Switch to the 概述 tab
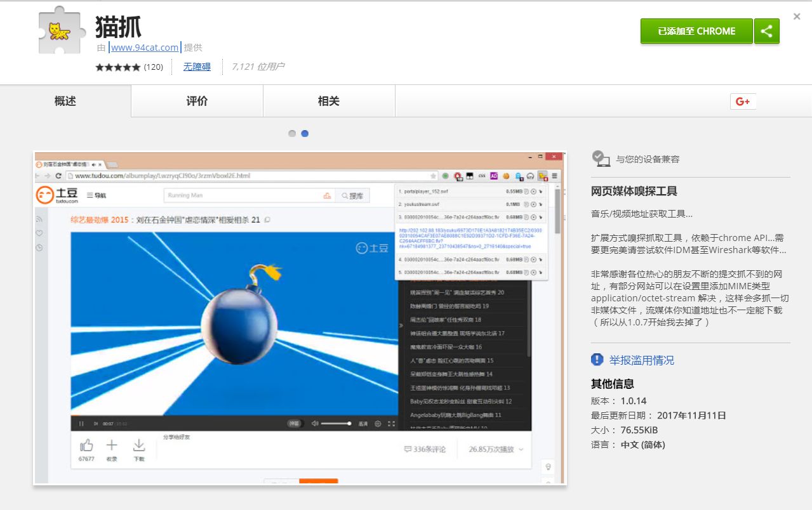Screen dimensions: 812x510 [65, 101]
